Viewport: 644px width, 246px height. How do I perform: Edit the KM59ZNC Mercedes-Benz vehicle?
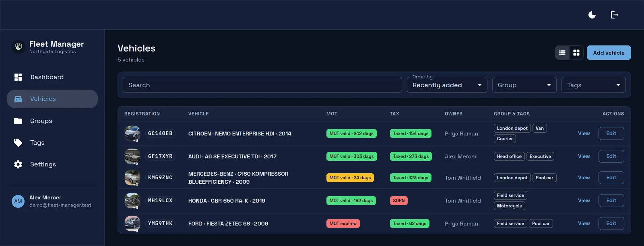tap(611, 178)
